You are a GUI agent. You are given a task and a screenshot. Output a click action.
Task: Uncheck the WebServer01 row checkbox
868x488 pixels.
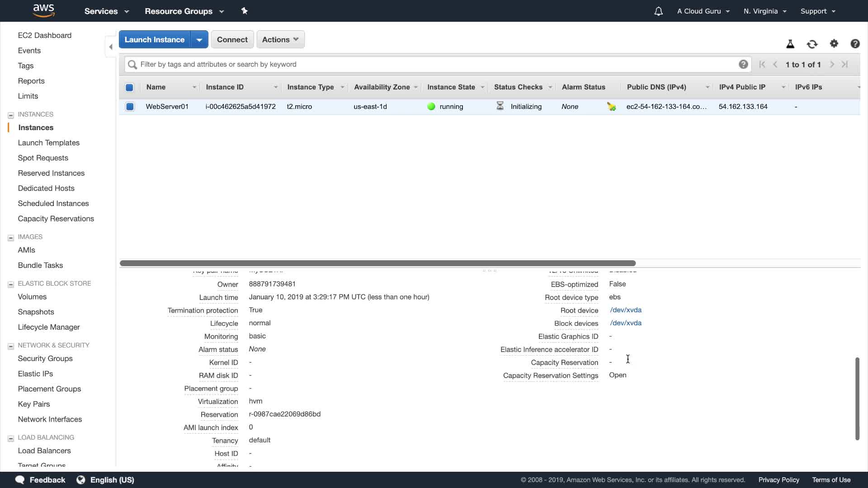point(130,107)
